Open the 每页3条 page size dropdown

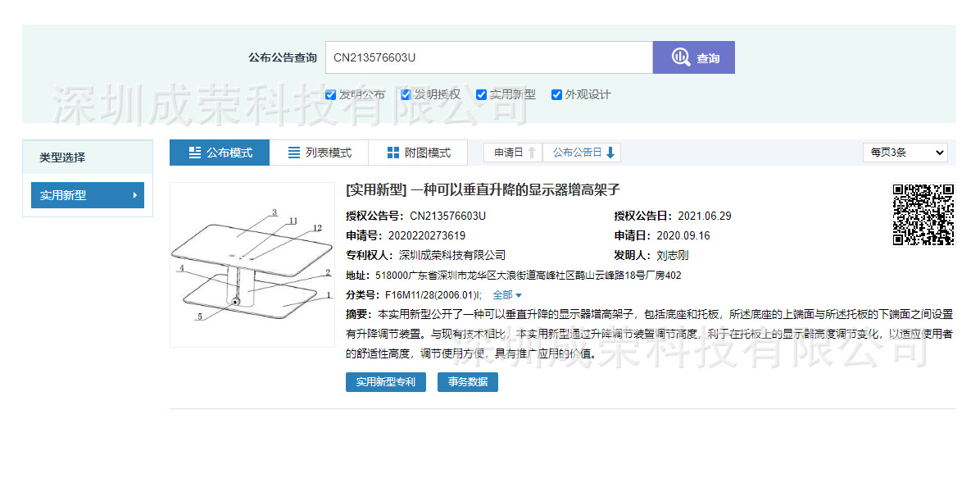tap(905, 152)
